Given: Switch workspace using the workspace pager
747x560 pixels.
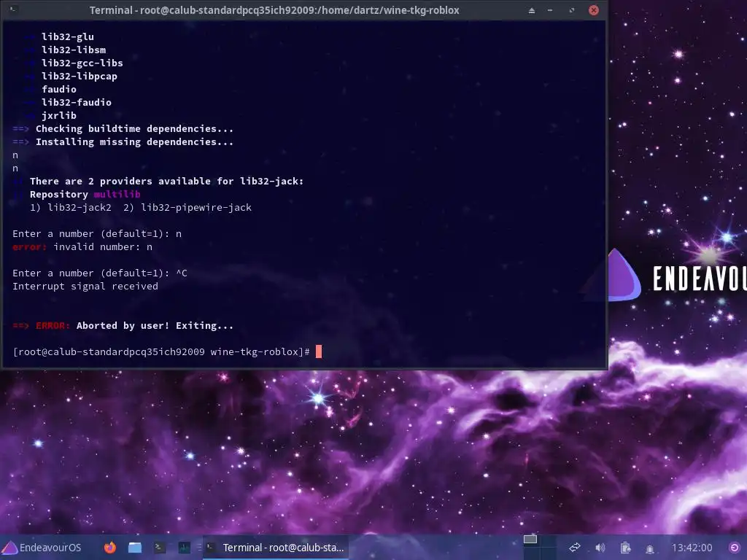Looking at the screenshot, I should [539, 547].
